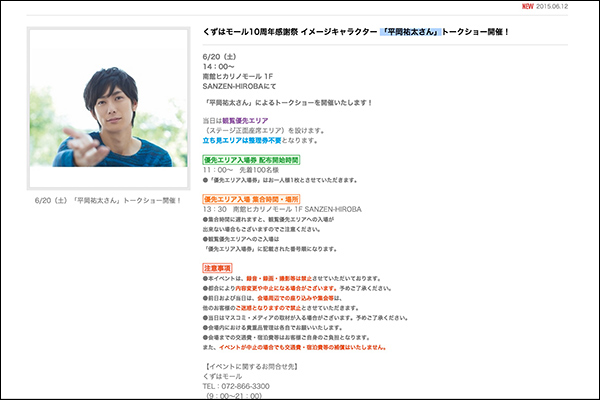Click the red text 録音・録画・撮影等は禁止

pyautogui.click(x=279, y=279)
